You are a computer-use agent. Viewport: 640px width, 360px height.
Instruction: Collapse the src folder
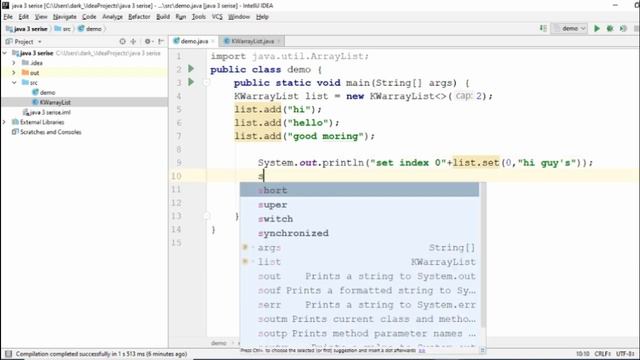(14, 82)
